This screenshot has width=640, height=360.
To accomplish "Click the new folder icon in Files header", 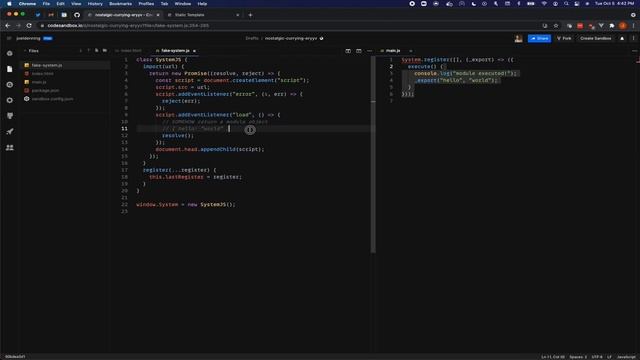I will (x=104, y=51).
